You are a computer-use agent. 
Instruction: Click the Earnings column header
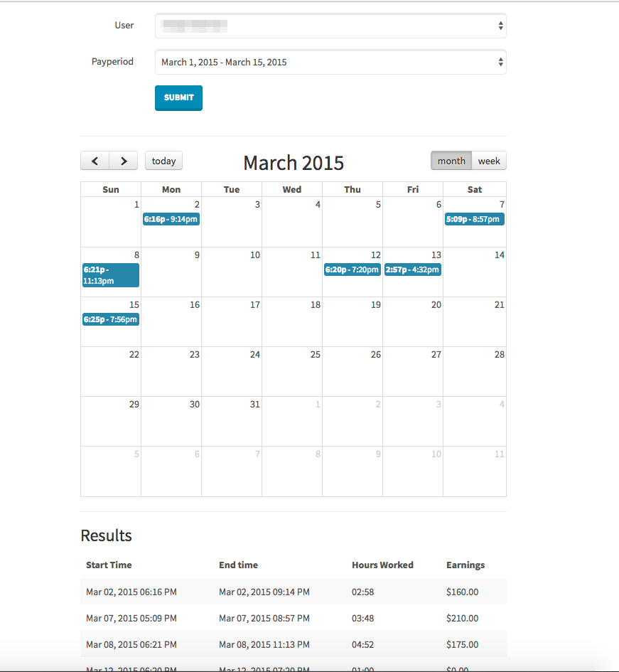(465, 565)
